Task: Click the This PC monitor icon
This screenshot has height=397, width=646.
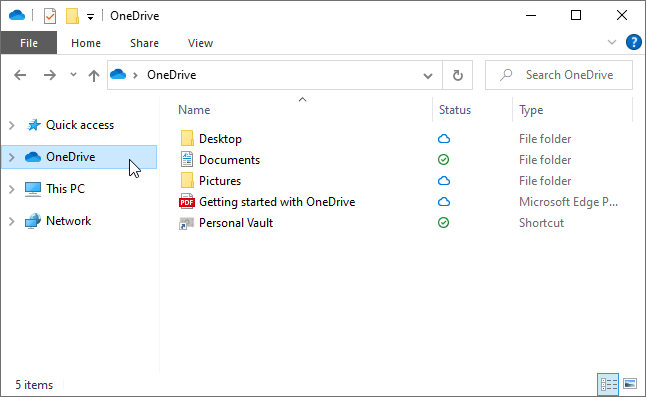Action: [x=33, y=189]
